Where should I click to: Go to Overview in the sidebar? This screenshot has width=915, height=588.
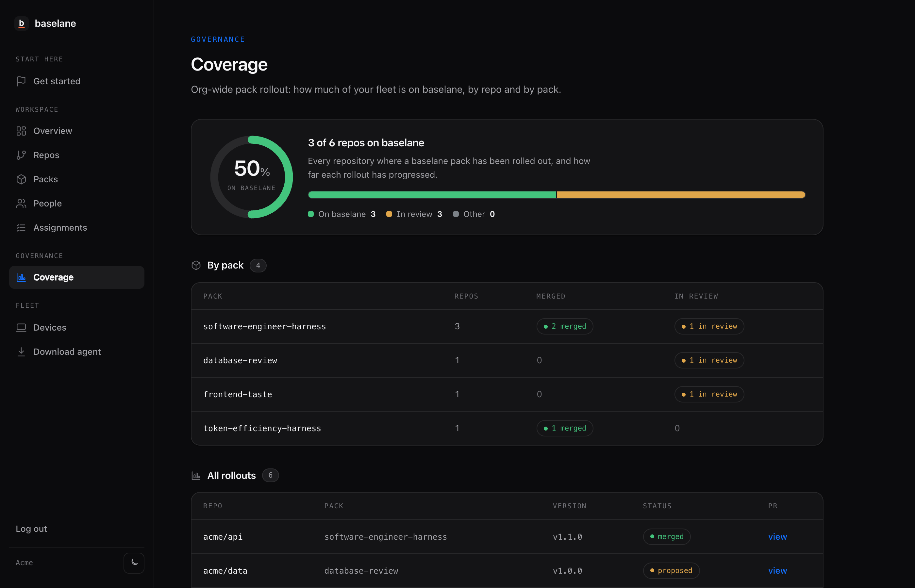(77, 131)
